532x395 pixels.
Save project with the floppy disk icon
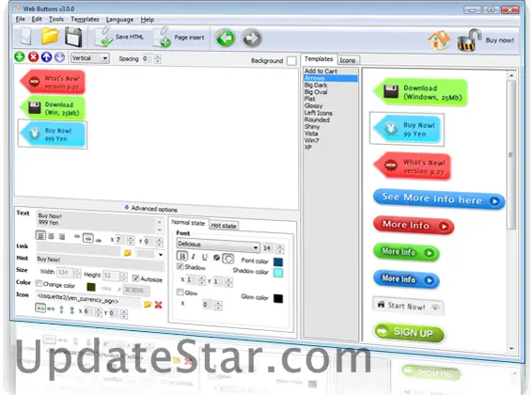tap(73, 38)
